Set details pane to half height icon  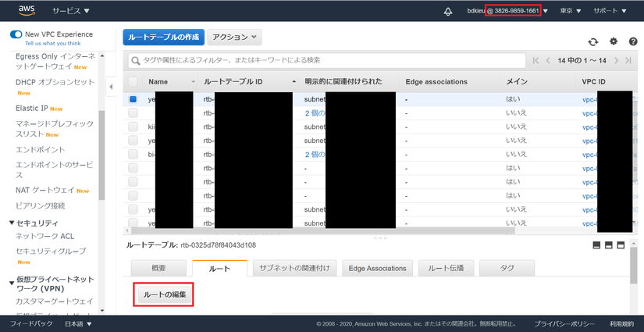click(x=609, y=245)
